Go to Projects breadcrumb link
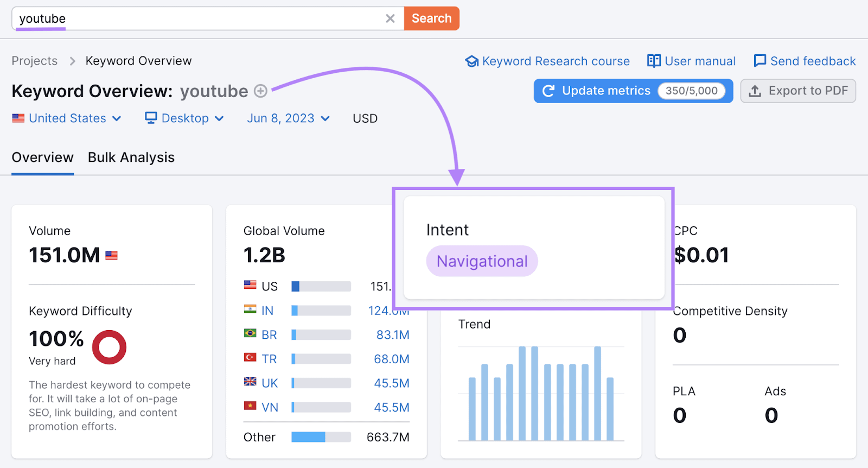The height and width of the screenshot is (468, 868). pos(35,61)
